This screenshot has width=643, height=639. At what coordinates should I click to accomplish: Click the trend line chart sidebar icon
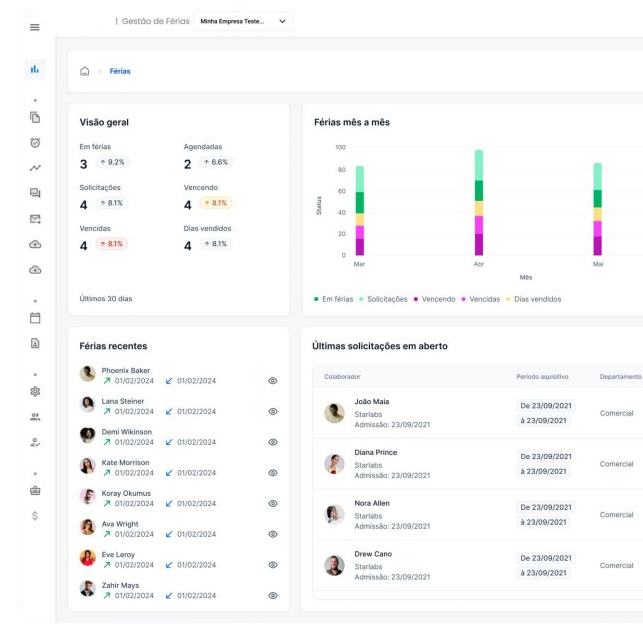tap(34, 170)
